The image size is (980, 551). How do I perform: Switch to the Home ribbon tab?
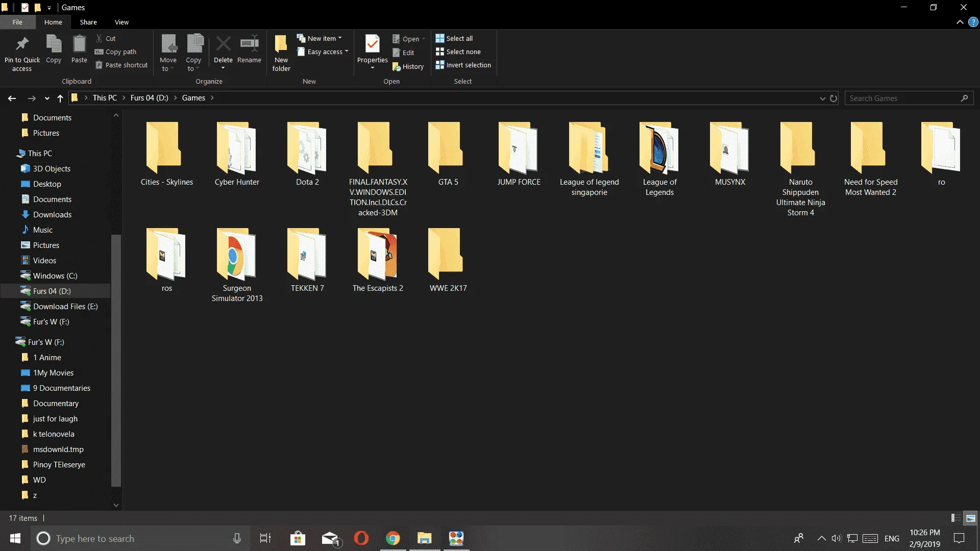53,22
